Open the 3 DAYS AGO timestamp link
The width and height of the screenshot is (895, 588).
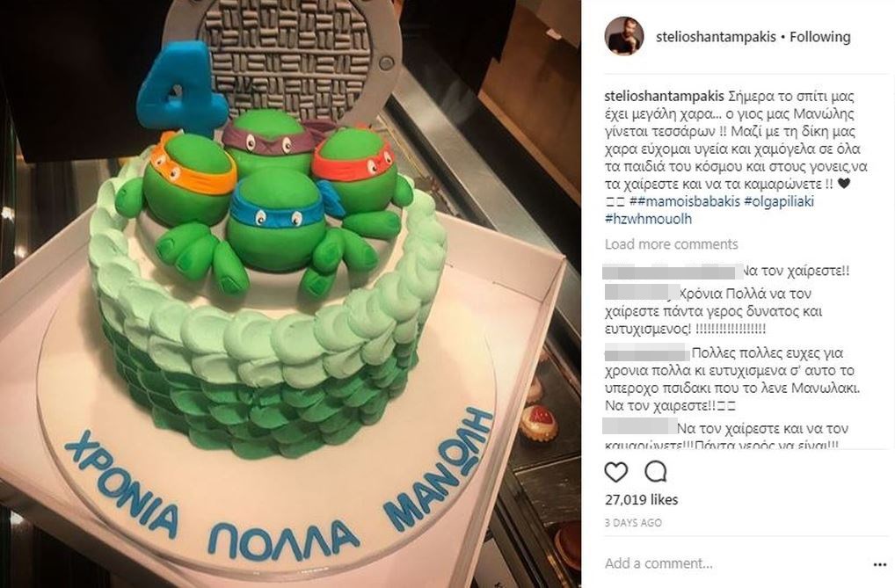(634, 522)
